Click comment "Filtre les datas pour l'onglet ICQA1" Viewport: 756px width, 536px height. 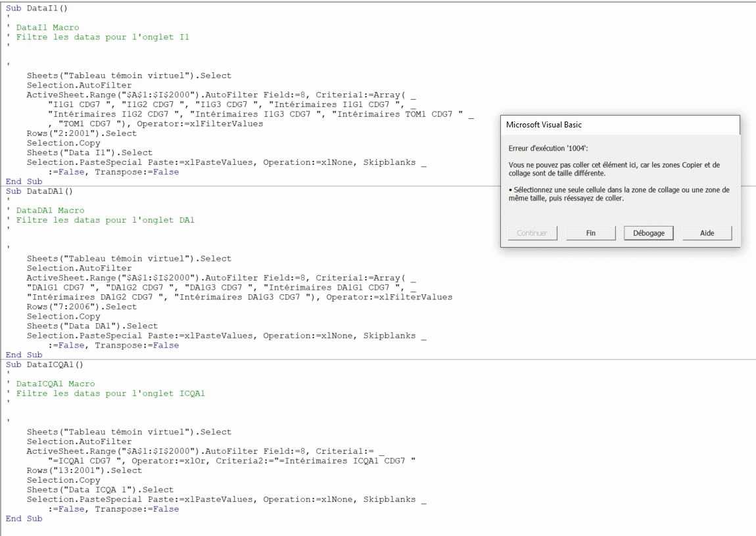(110, 393)
